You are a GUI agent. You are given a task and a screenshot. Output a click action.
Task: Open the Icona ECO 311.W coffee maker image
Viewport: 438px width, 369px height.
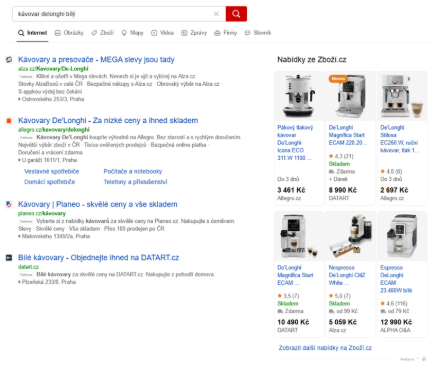click(x=299, y=96)
